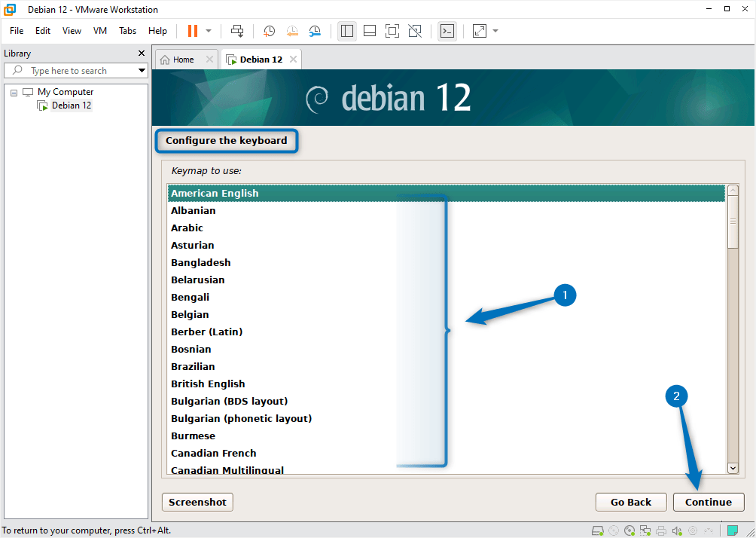The height and width of the screenshot is (538, 756).
Task: Click the Continue button
Action: pyautogui.click(x=708, y=502)
